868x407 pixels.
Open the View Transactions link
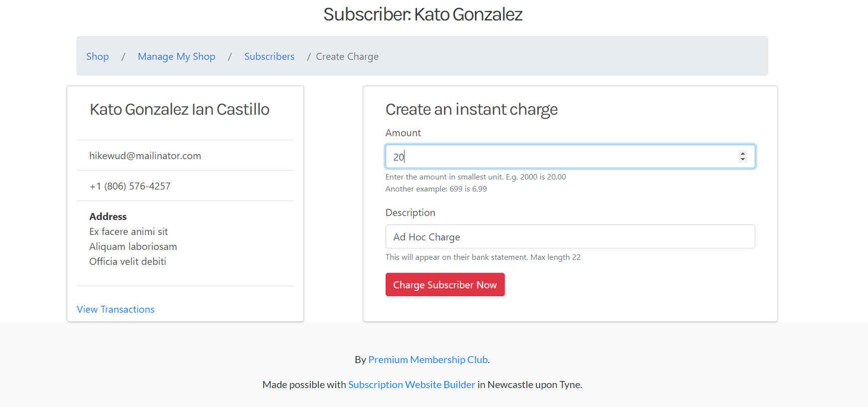pyautogui.click(x=116, y=309)
